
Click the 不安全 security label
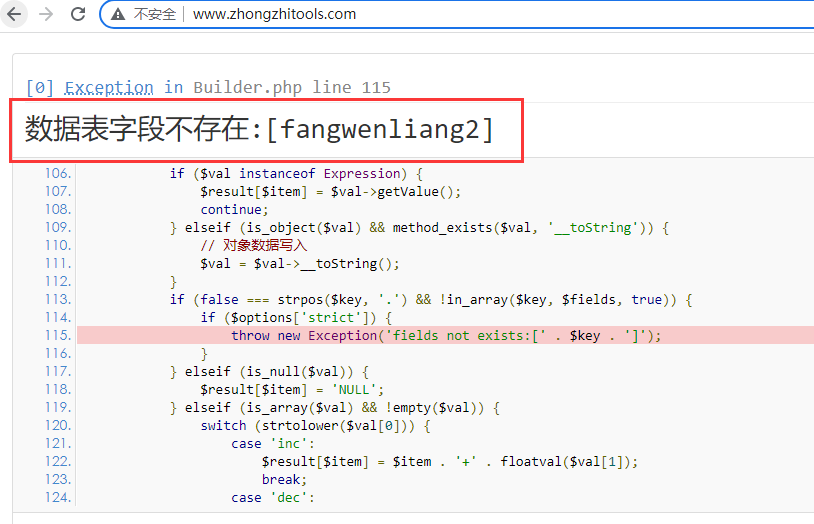[x=154, y=15]
